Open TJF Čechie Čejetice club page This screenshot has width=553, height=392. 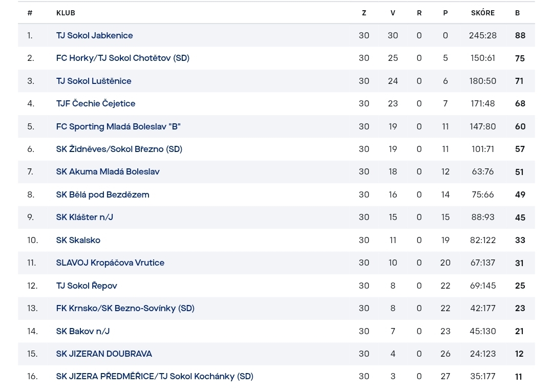[x=96, y=104]
